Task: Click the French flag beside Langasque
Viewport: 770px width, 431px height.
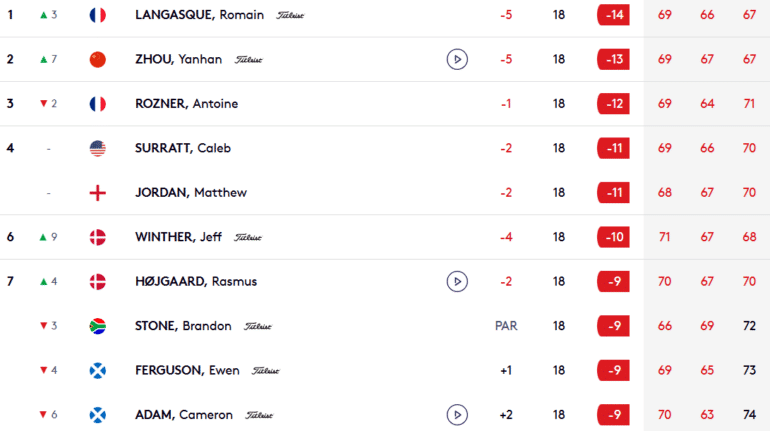Action: (98, 15)
